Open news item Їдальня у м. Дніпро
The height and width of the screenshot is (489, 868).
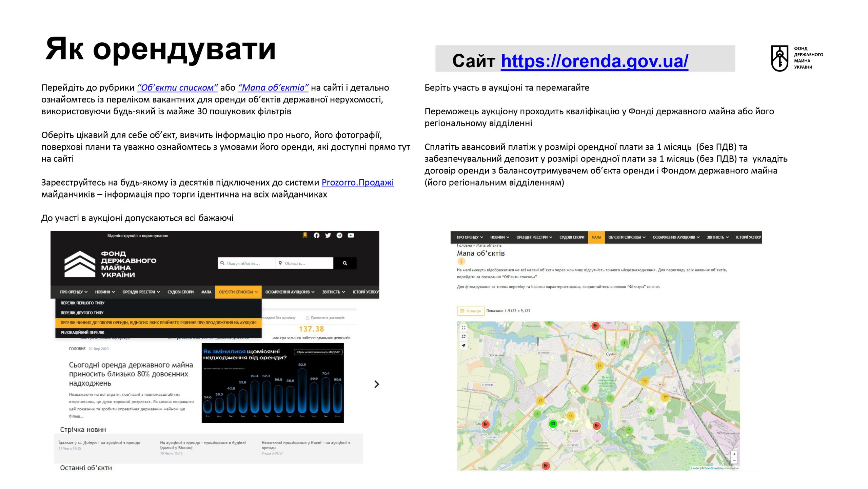click(x=99, y=443)
